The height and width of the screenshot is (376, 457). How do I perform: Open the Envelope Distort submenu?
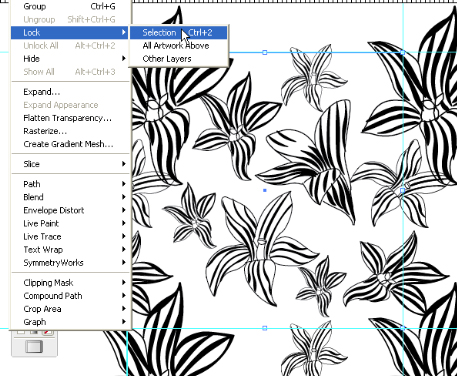pos(70,210)
